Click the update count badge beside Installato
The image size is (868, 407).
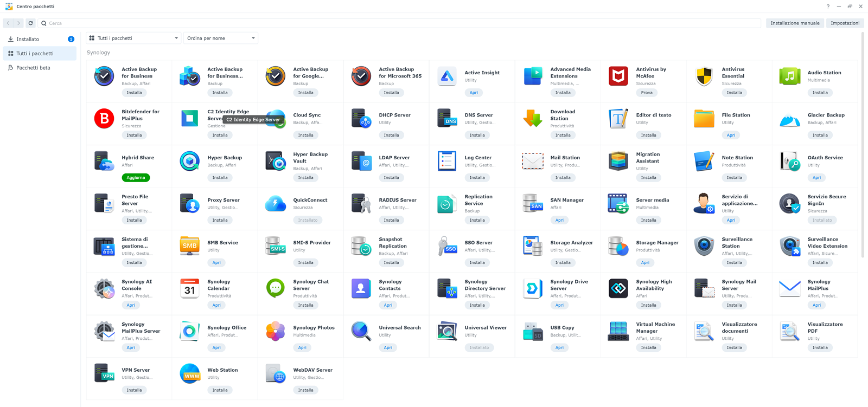pyautogui.click(x=71, y=39)
